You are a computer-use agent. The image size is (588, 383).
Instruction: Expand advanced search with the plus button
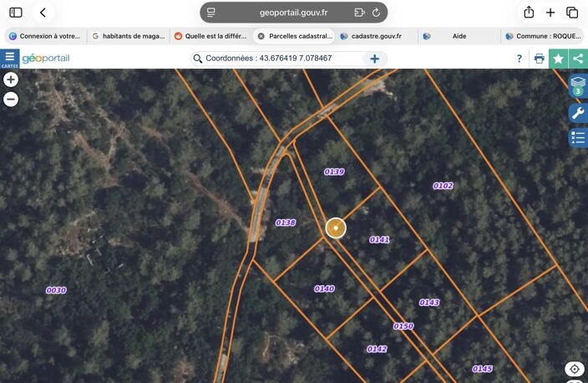point(374,59)
